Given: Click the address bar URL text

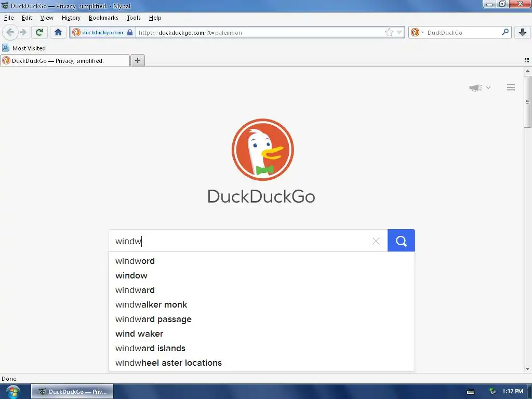Looking at the screenshot, I should tap(190, 33).
